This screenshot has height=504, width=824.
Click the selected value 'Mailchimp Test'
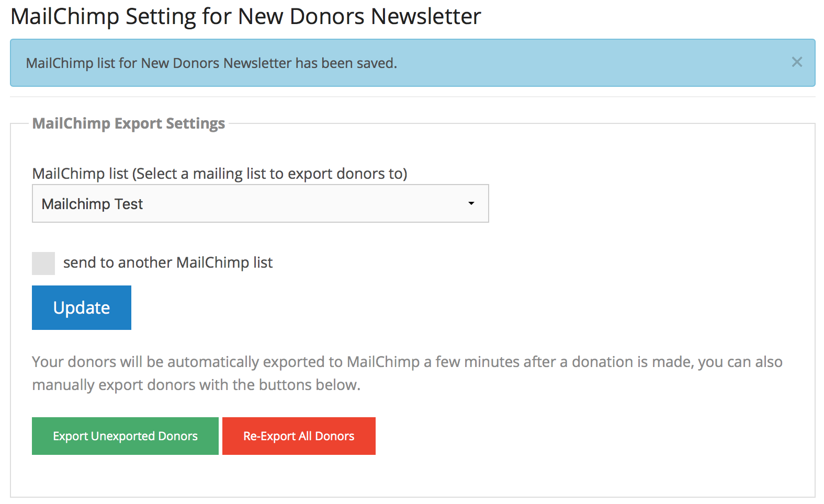coord(92,204)
